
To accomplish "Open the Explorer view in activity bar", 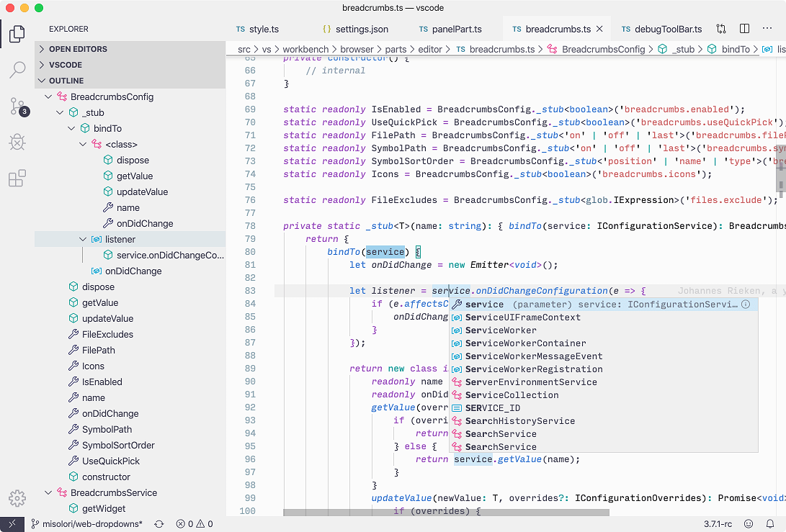I will point(17,33).
